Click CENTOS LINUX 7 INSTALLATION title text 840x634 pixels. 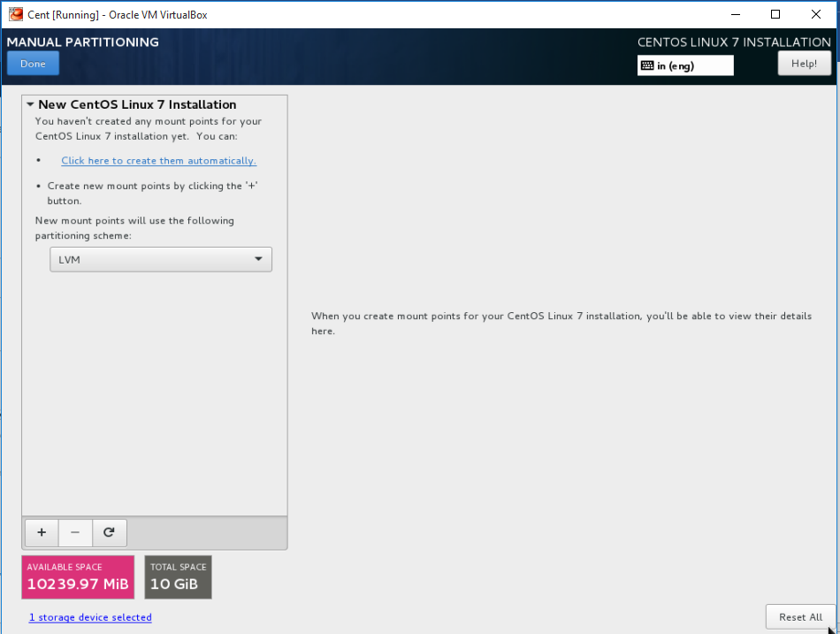click(x=734, y=42)
